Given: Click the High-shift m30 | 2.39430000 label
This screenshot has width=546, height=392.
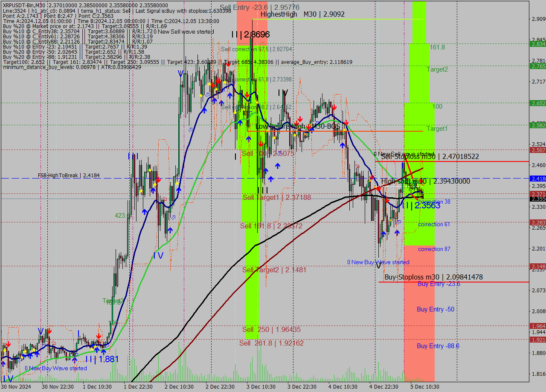Looking at the screenshot, I should click(426, 181).
